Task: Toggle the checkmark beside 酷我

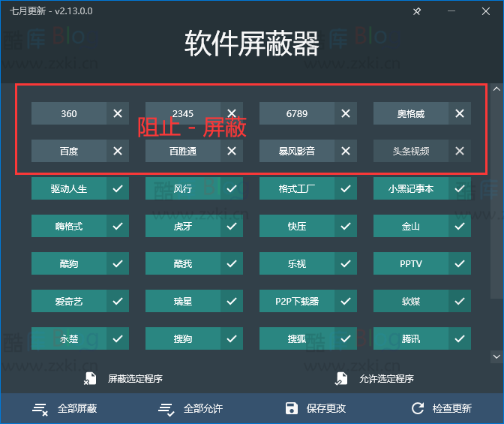Action: point(232,263)
